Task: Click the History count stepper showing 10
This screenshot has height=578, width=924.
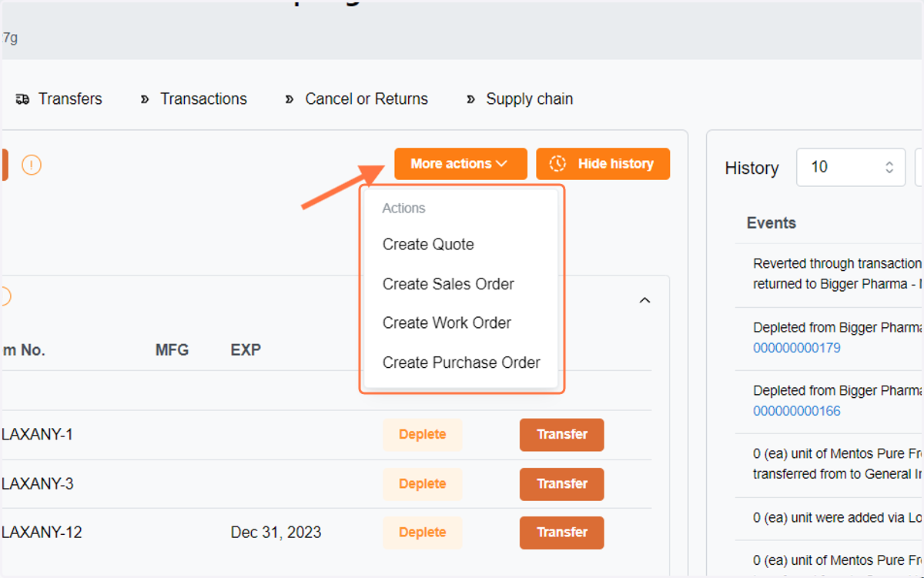Action: pyautogui.click(x=851, y=167)
